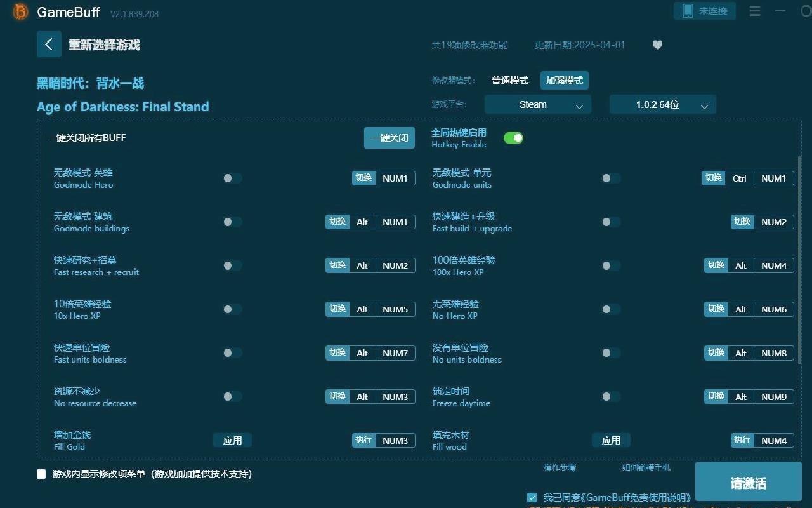Click 应用 button for Fill wood
812x508 pixels.
coord(611,440)
